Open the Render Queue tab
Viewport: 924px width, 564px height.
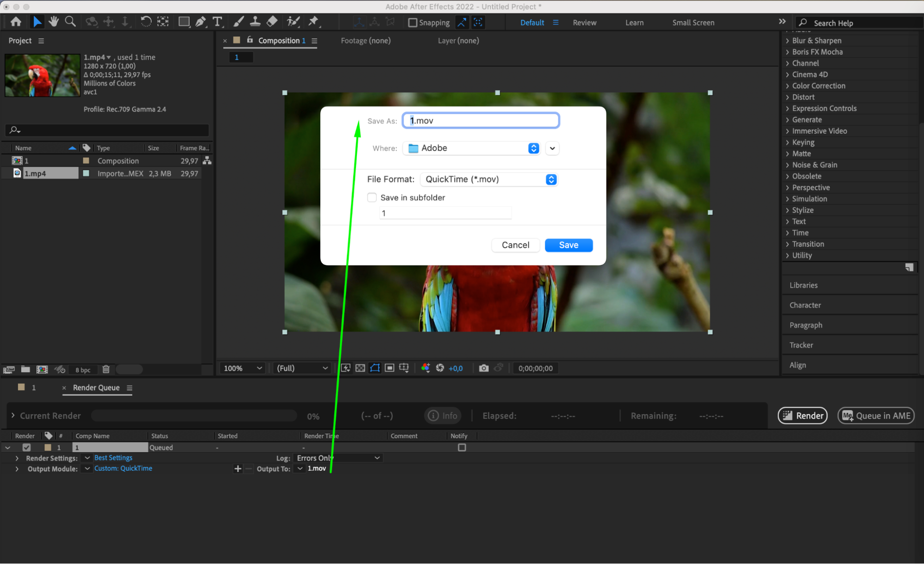pos(96,387)
